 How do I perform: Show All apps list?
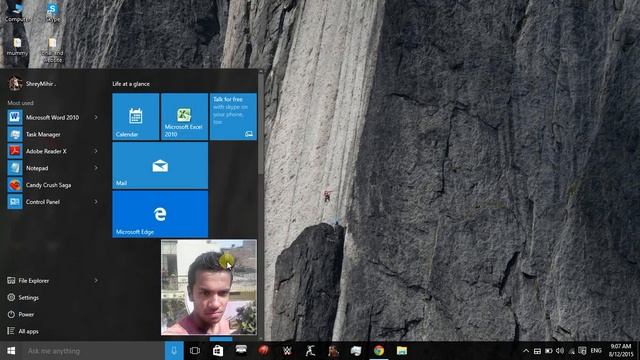click(23, 331)
